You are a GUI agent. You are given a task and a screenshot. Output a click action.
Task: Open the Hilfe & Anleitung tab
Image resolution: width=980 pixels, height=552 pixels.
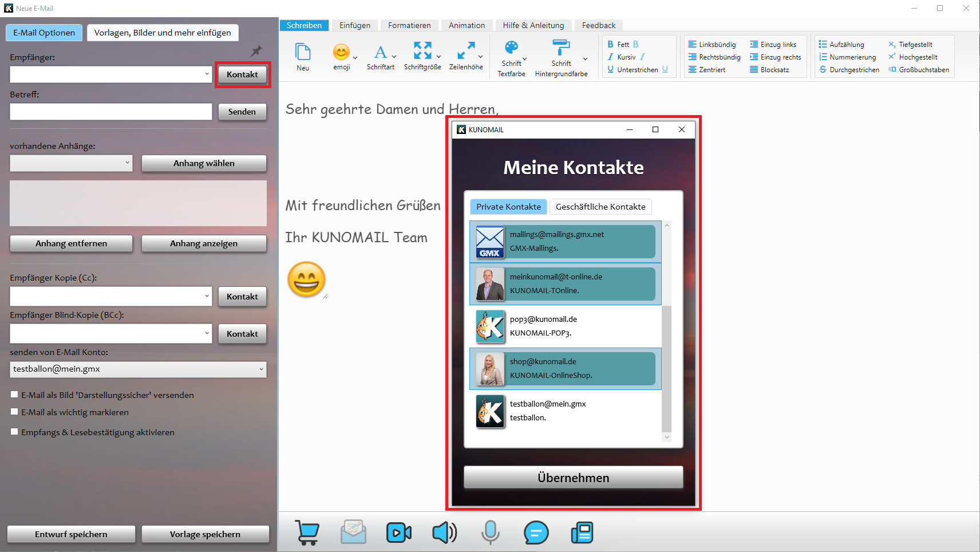point(534,25)
